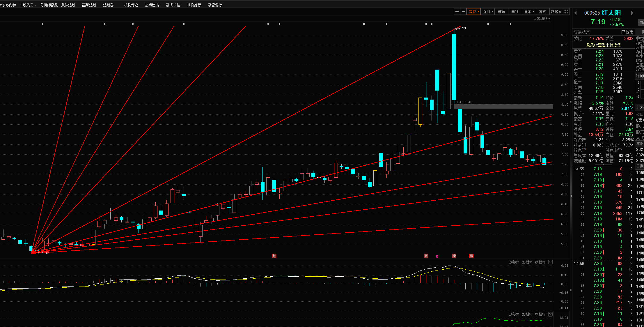Click MACD panel 改参数 button
The image size is (644, 327).
[514, 262]
